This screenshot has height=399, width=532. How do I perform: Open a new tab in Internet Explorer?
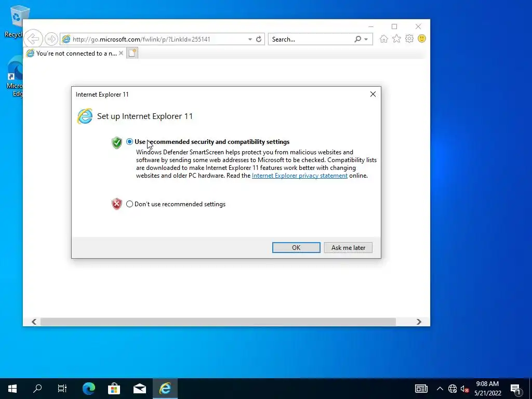pos(132,54)
